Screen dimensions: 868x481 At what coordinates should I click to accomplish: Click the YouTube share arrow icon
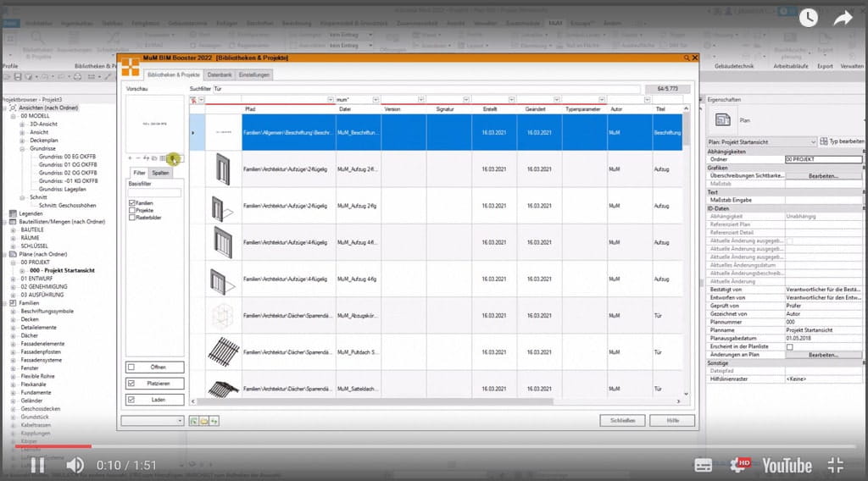pyautogui.click(x=843, y=18)
